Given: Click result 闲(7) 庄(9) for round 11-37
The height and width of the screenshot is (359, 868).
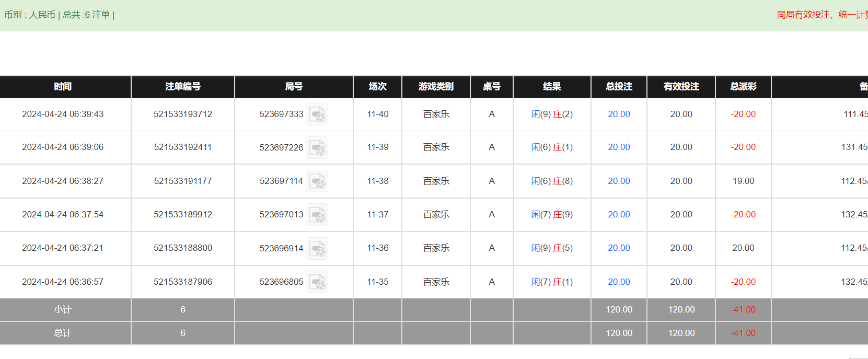Looking at the screenshot, I should [552, 215].
